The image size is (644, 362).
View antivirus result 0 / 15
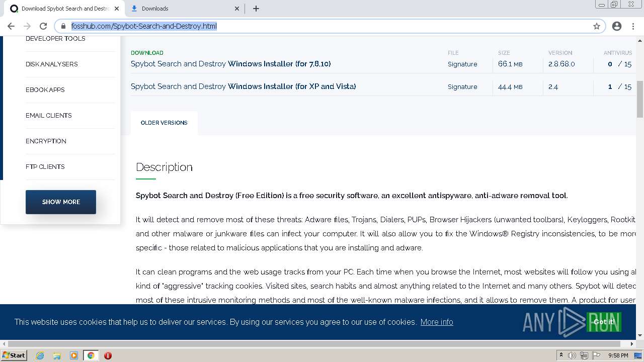pos(619,64)
